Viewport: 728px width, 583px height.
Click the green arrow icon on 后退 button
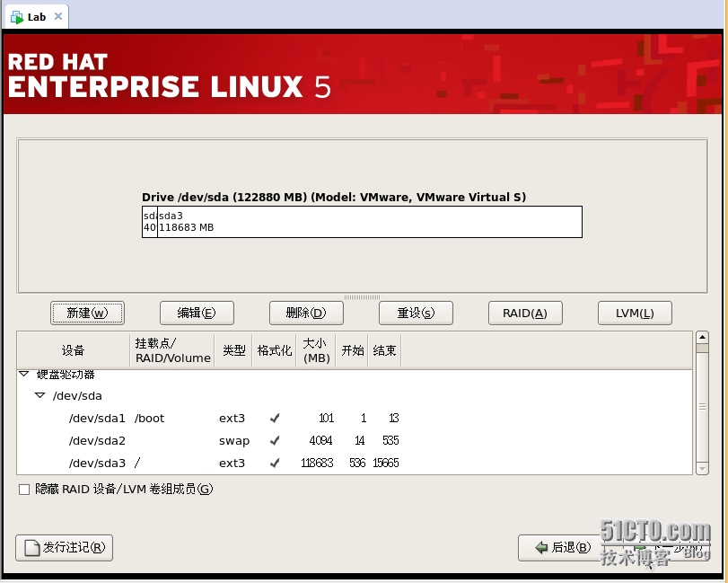pos(541,548)
